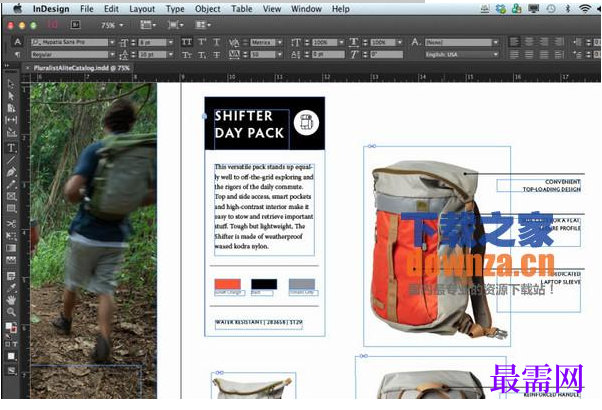Image resolution: width=602 pixels, height=410 pixels.
Task: Click the Kerning VA icon
Action: (234, 42)
